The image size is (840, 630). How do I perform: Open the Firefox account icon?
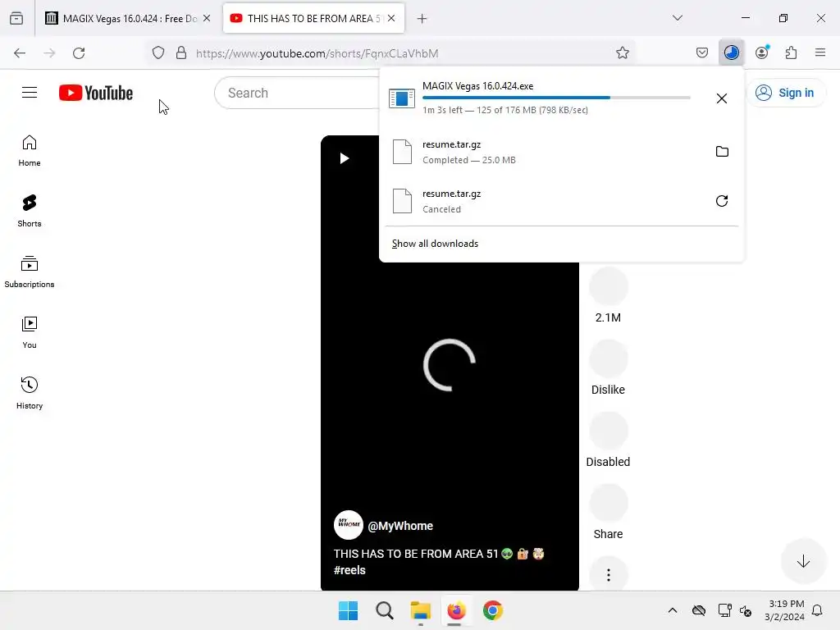762,52
